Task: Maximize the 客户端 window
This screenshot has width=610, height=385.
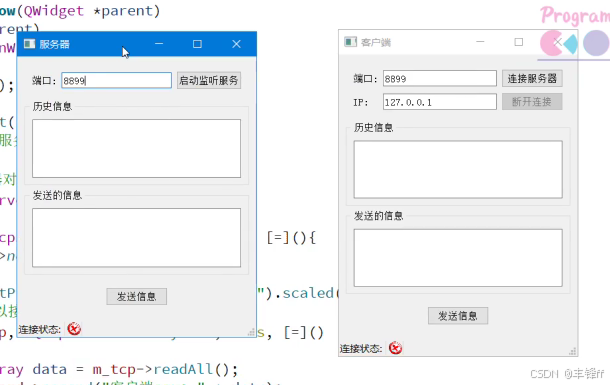Action: [x=519, y=42]
